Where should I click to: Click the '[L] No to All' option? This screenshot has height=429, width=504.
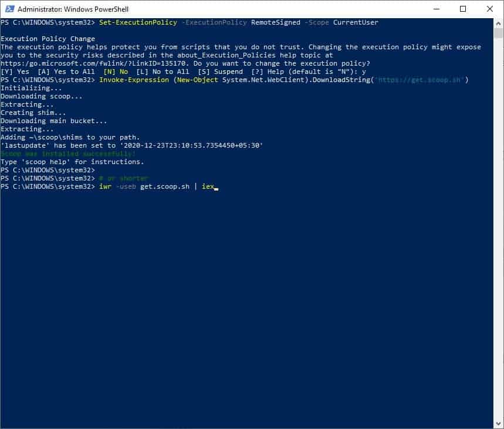(x=163, y=71)
